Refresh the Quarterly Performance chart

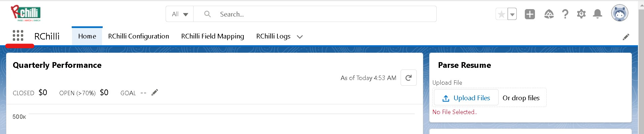(409, 78)
